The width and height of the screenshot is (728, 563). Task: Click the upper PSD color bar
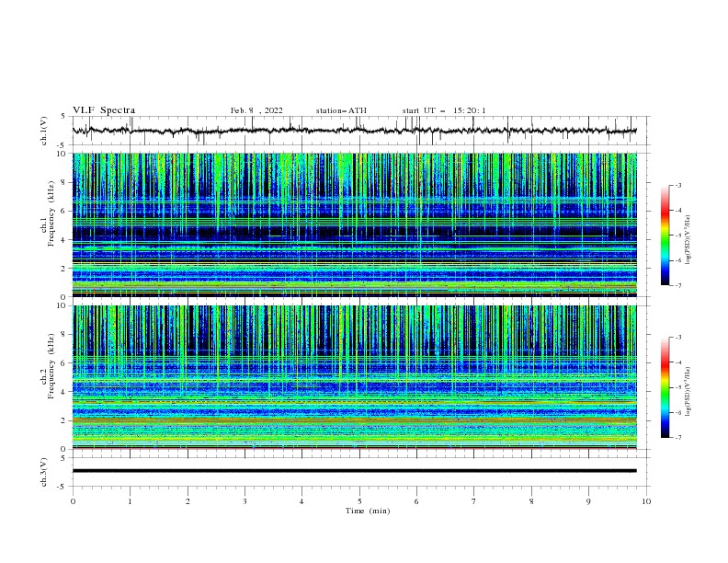point(665,236)
